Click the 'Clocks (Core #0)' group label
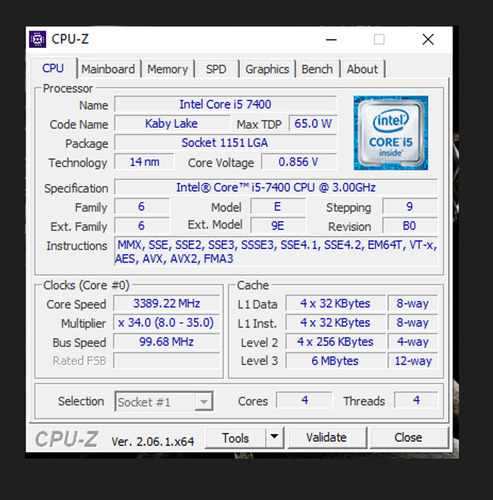 click(x=86, y=285)
